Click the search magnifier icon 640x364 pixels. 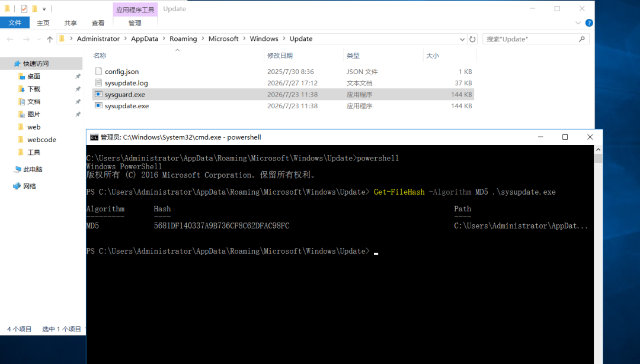coord(582,39)
